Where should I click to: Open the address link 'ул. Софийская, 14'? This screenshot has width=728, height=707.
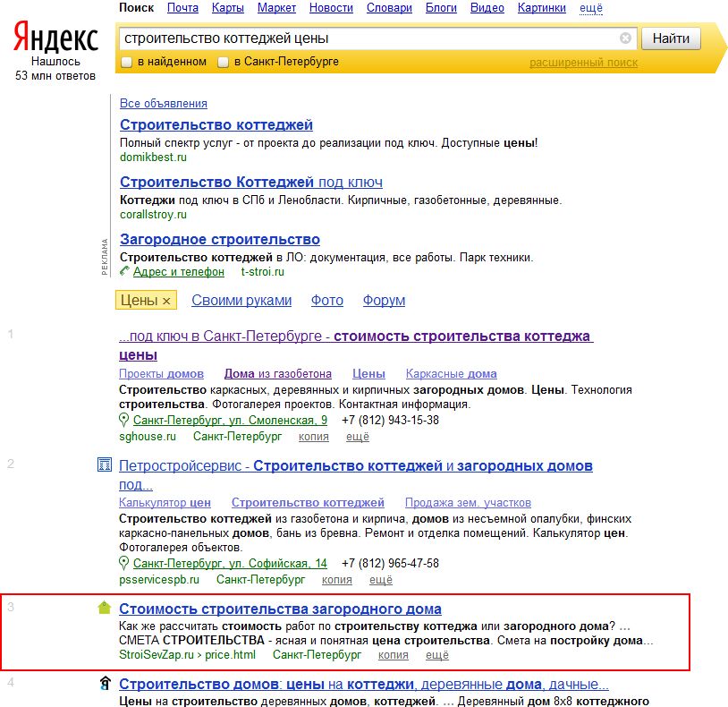[x=230, y=563]
